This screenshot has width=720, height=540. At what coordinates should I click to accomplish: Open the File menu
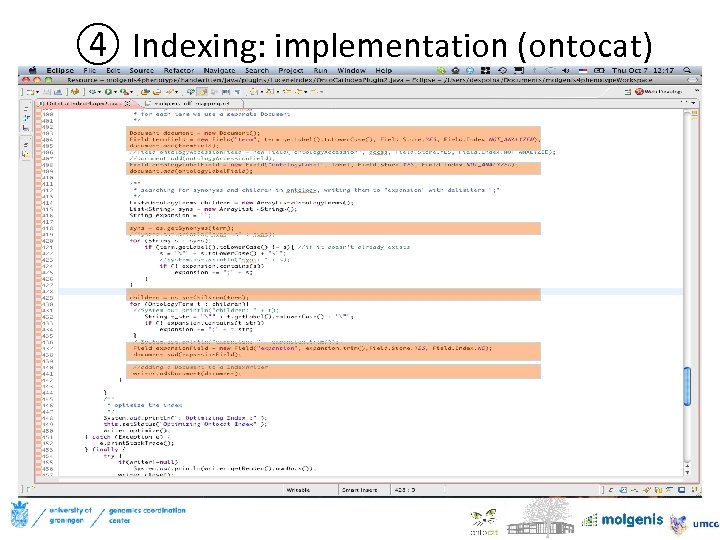click(x=90, y=70)
